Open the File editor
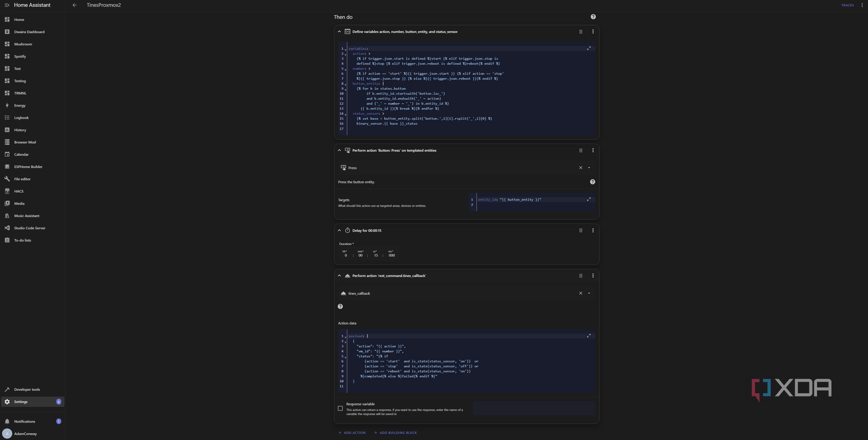Image resolution: width=868 pixels, height=440 pixels. point(32,179)
